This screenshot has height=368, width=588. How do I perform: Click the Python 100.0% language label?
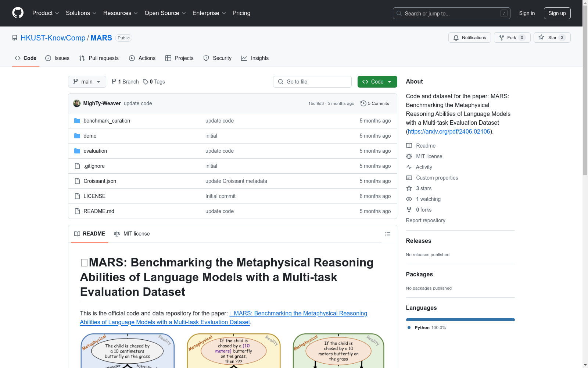[x=427, y=328]
